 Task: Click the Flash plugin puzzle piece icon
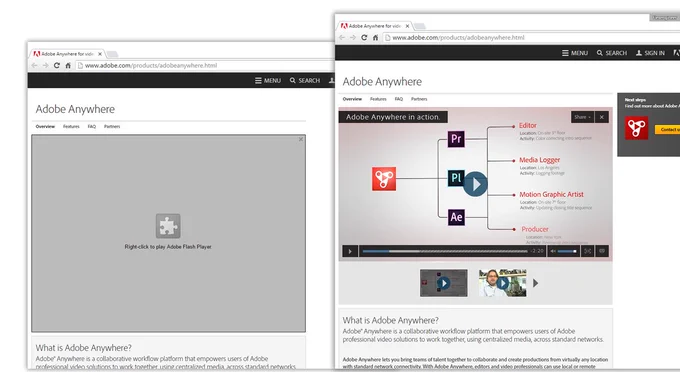coord(168,226)
